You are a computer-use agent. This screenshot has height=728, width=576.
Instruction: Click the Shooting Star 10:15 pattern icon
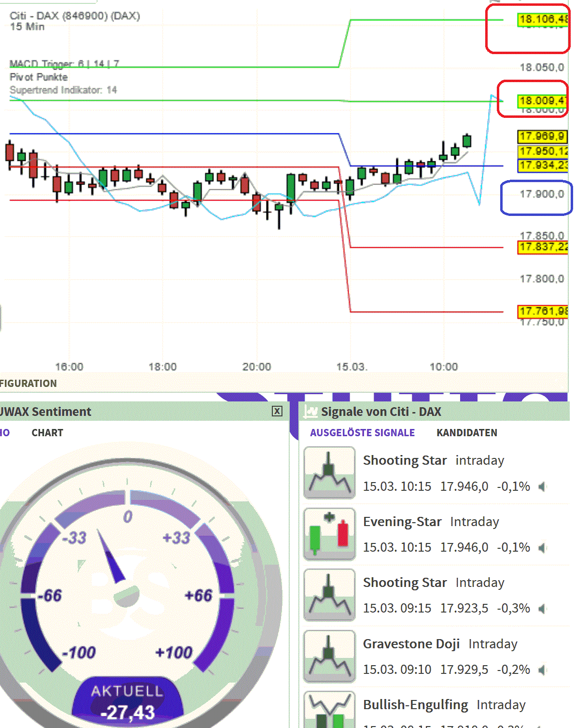329,472
